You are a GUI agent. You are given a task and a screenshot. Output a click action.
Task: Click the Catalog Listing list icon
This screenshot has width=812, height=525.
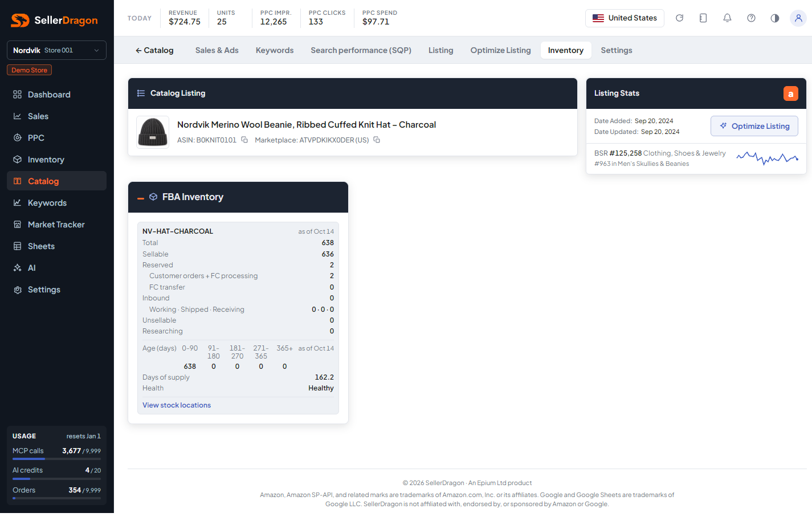click(x=141, y=93)
